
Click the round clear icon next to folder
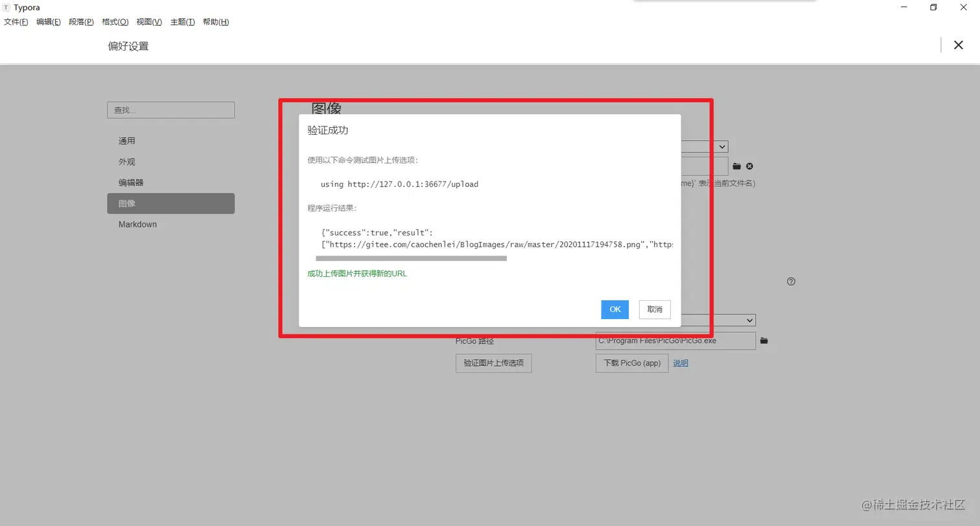[x=749, y=166]
